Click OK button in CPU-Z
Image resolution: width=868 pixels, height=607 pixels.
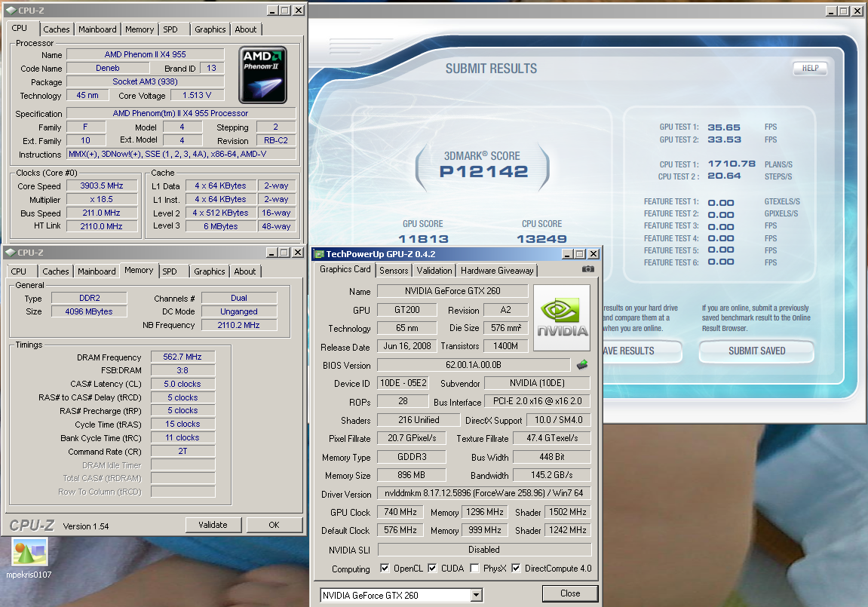click(274, 525)
